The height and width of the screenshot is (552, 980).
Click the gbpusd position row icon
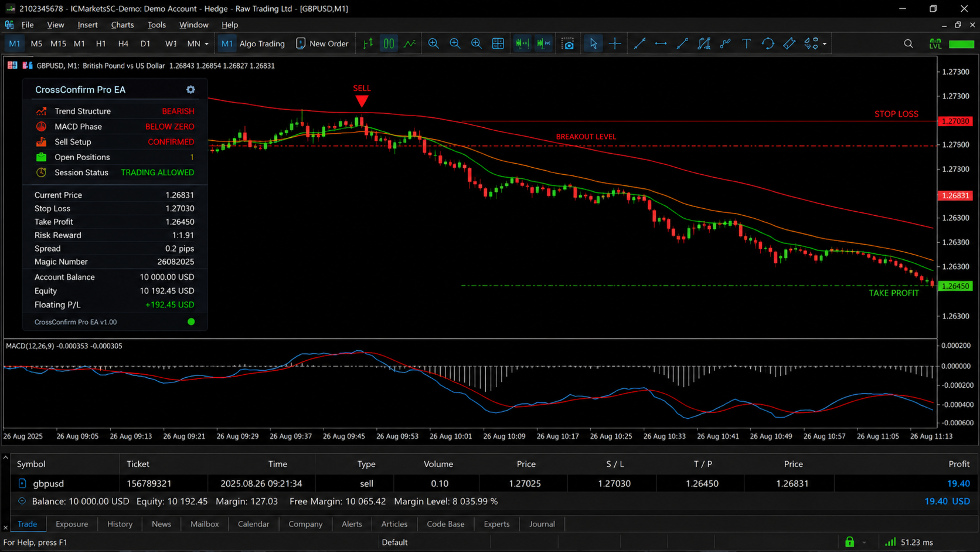click(22, 483)
